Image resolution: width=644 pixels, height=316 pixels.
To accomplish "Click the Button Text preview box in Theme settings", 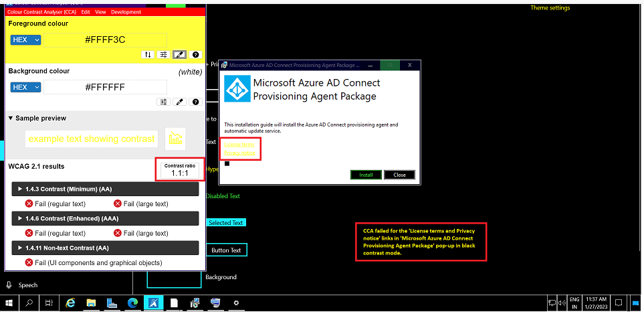I will pyautogui.click(x=226, y=250).
